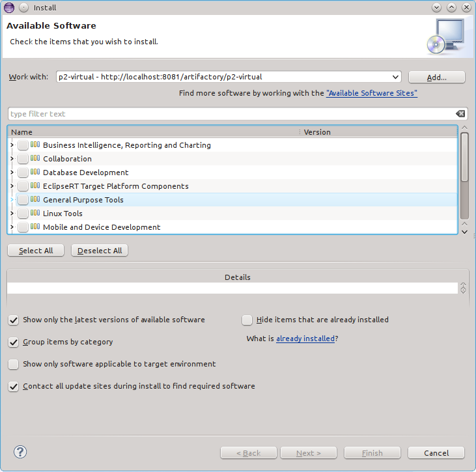
Task: Toggle Contact all update sites during install
Action: pos(14,387)
